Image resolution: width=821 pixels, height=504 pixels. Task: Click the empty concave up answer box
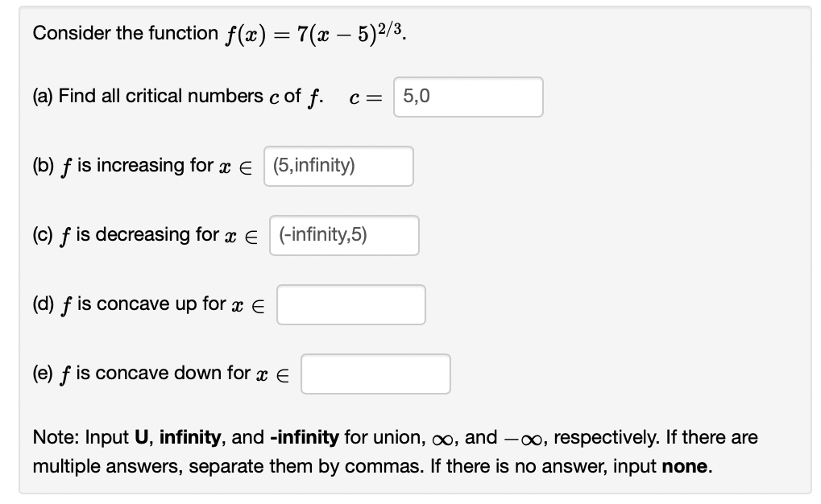[350, 304]
